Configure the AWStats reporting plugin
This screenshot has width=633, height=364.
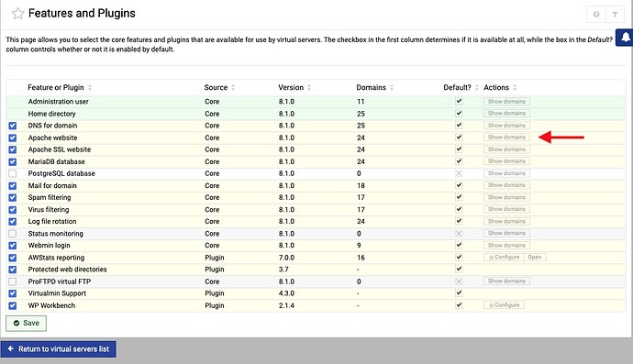(504, 257)
